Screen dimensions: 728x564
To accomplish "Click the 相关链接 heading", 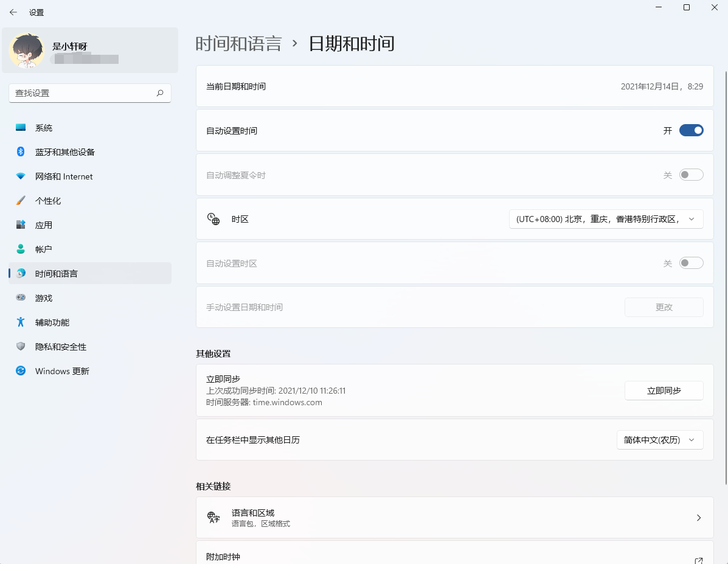I will [213, 486].
